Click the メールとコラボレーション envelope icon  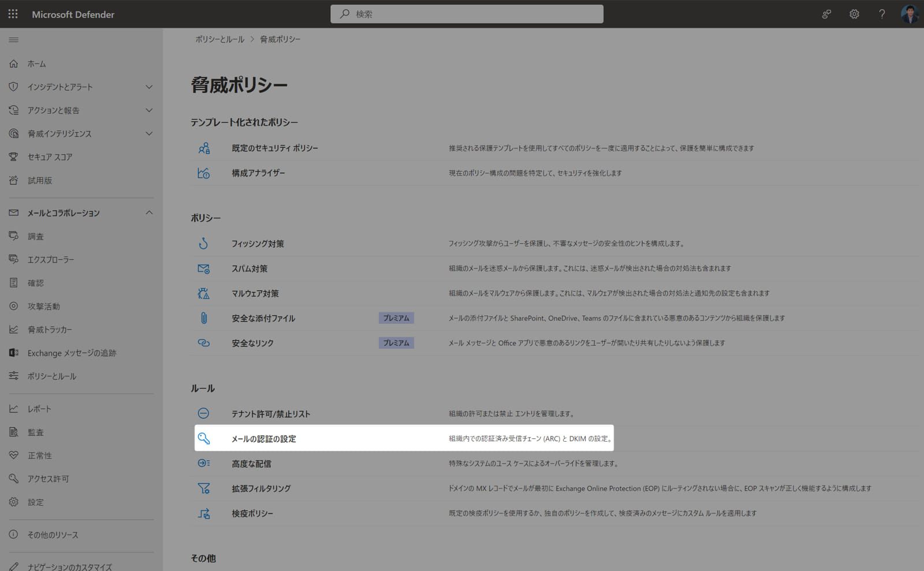tap(14, 212)
